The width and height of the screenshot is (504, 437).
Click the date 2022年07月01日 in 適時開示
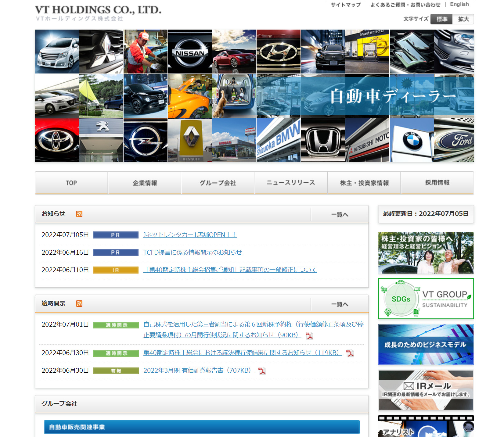point(65,324)
